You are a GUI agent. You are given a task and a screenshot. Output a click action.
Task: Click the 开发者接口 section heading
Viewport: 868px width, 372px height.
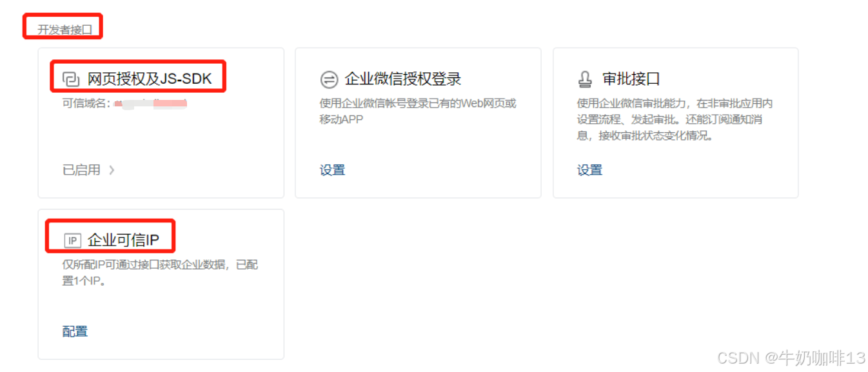[64, 30]
